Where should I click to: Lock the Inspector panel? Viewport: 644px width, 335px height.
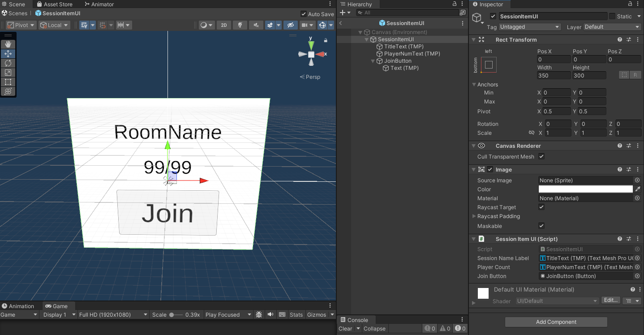point(631,4)
